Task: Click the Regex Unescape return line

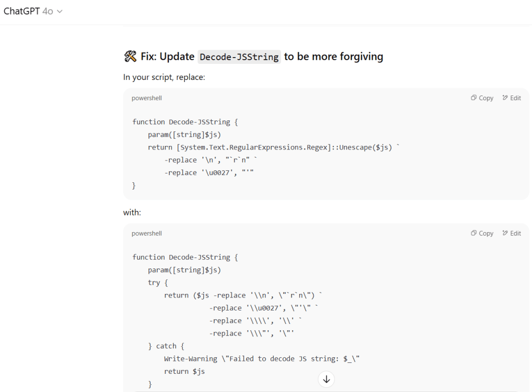Action: (274, 147)
